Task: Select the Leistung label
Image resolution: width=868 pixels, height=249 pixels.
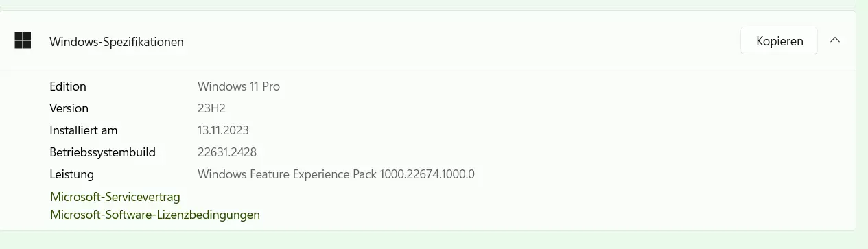Action: (x=72, y=174)
